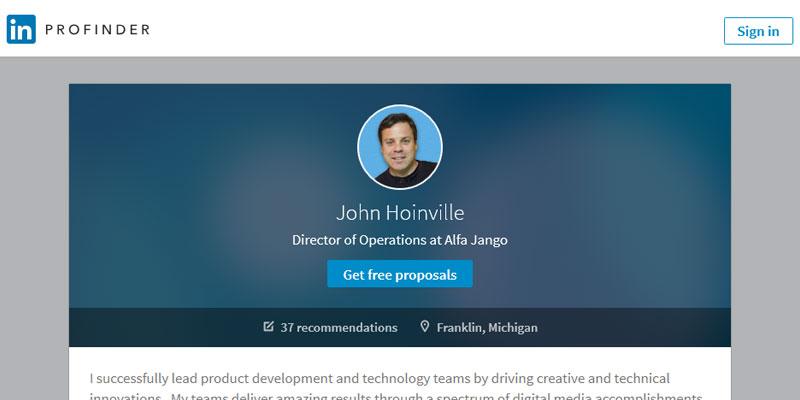The width and height of the screenshot is (800, 400).
Task: Click the summary line mentioning "My teams deliver"
Action: pos(400,397)
